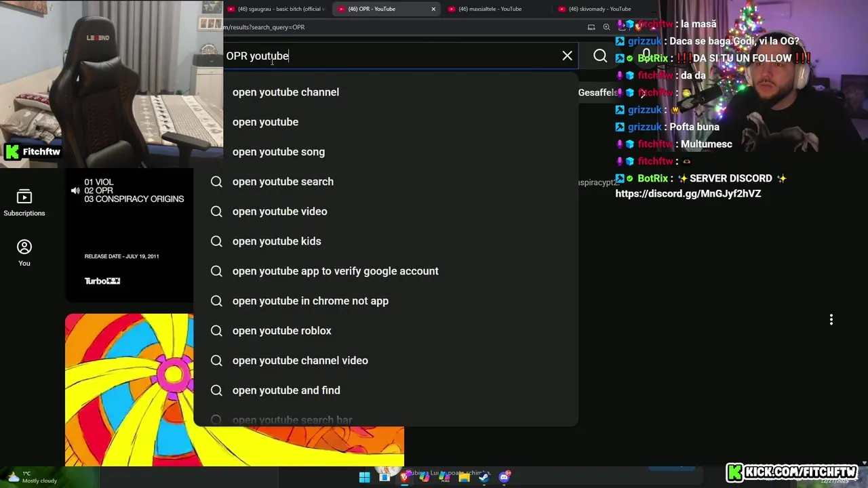Select suggestion 'open youtube channel video'
This screenshot has height=488, width=868.
(386, 361)
